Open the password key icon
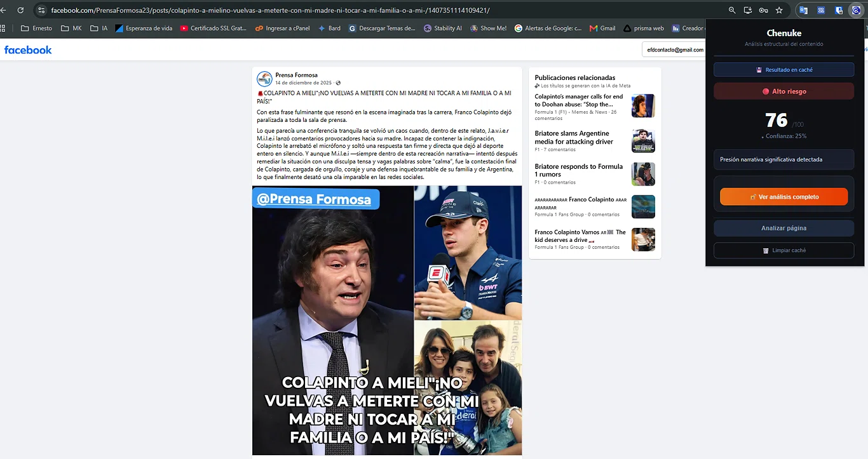Viewport: 868px width, 459px height. pos(764,10)
